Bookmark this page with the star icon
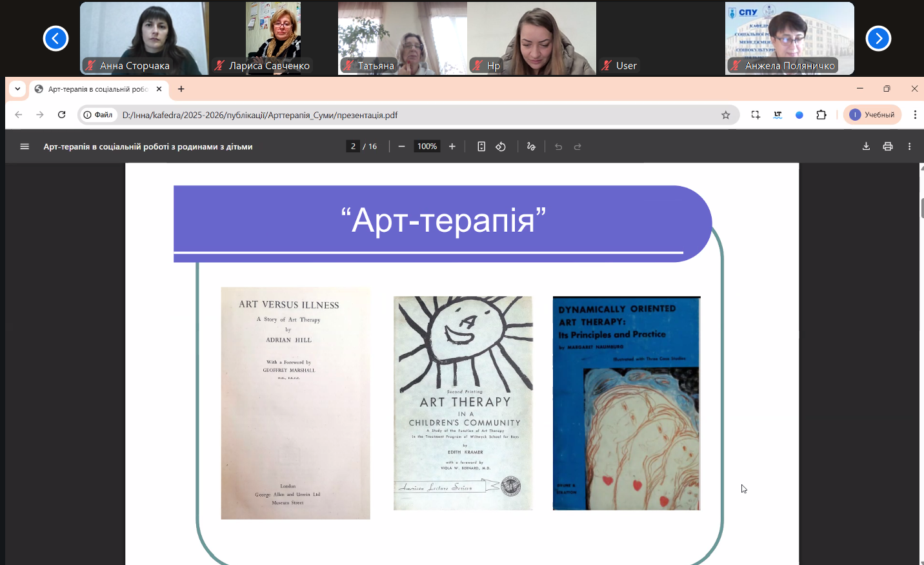This screenshot has height=565, width=924. [726, 115]
